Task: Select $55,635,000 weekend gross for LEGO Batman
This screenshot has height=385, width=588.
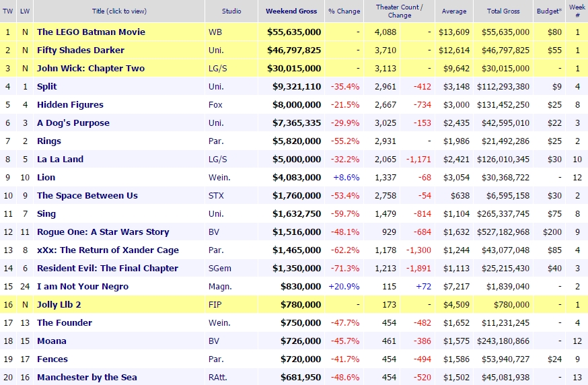Action: pos(294,32)
